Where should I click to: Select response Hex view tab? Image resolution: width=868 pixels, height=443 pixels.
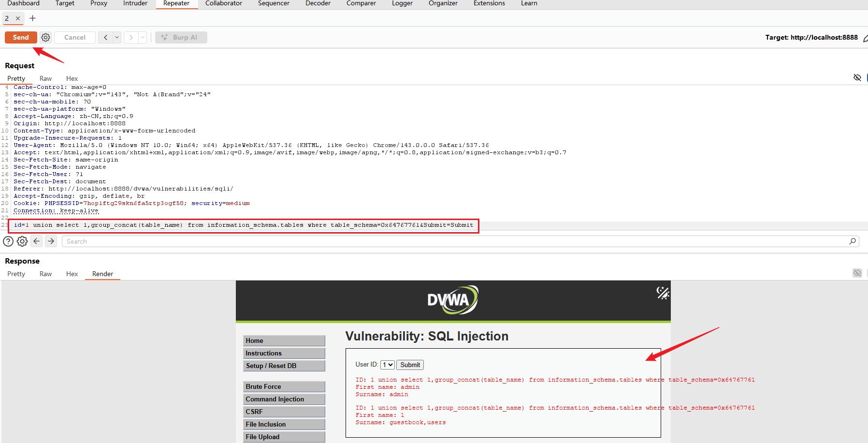(72, 274)
